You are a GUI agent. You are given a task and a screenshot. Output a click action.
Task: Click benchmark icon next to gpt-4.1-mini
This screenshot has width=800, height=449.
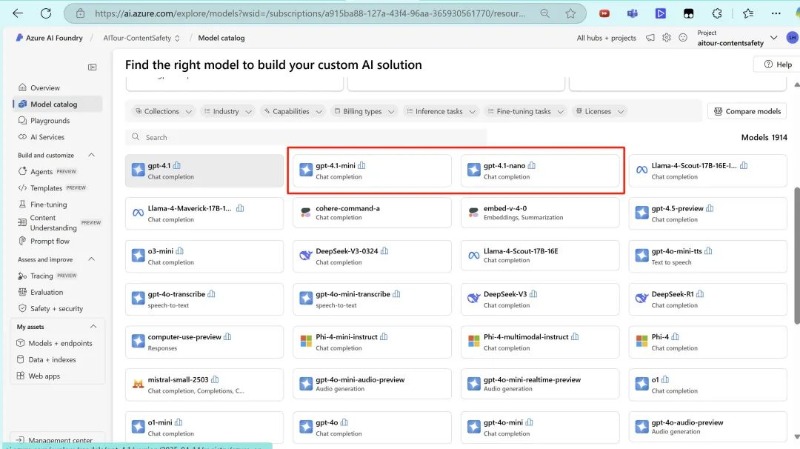pos(361,165)
